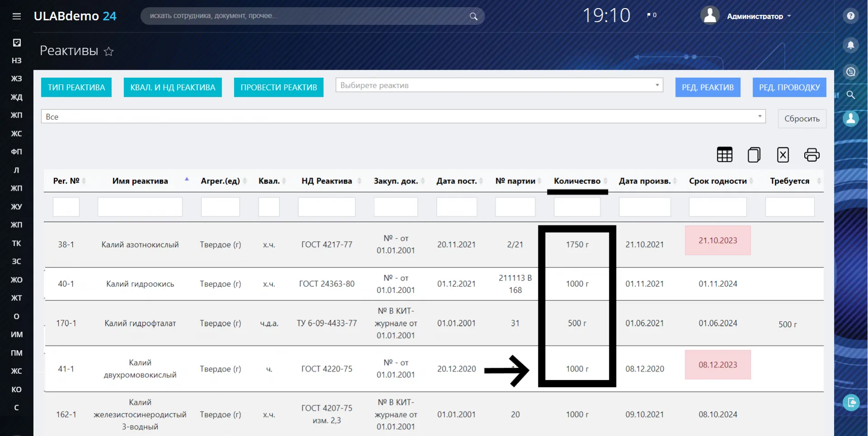The image size is (868, 436).
Task: Add Реактивы page to favorites star
Action: [x=108, y=52]
